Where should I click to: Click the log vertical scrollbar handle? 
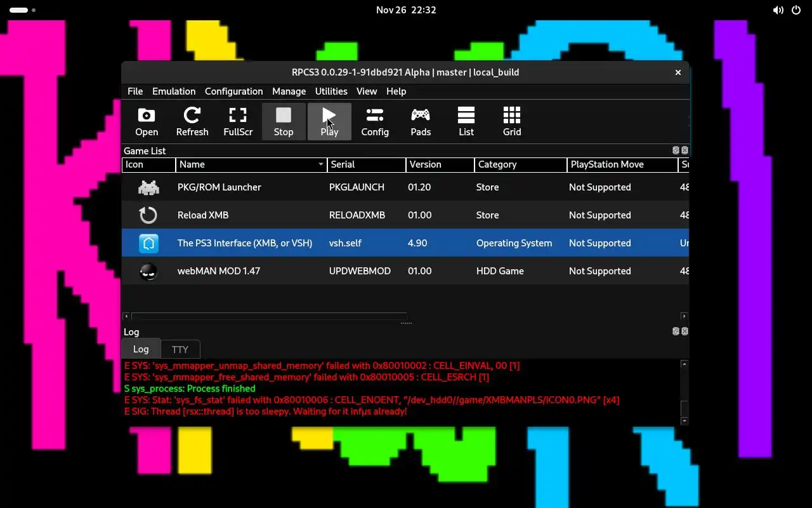tap(684, 408)
